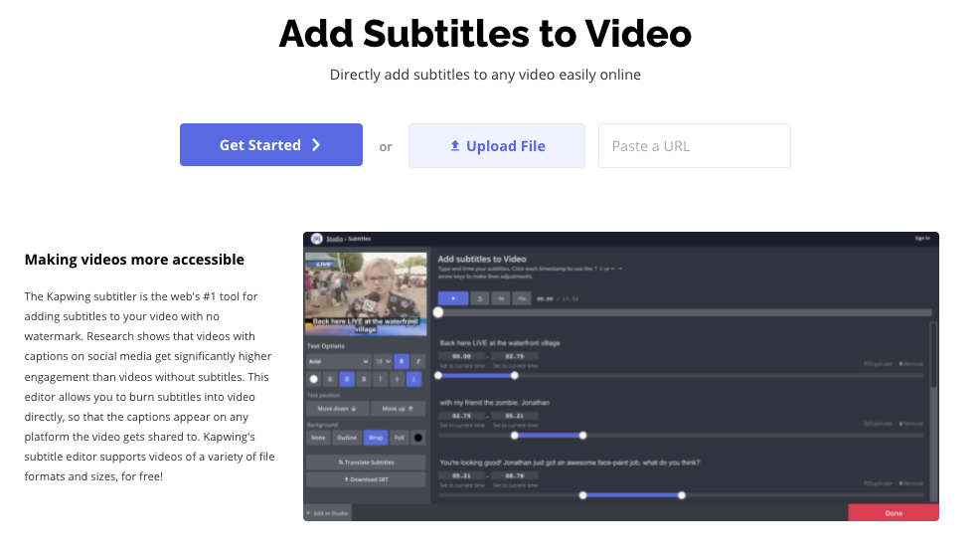The image size is (980, 556).
Task: Click the Kapwing logo in the editor
Action: [x=317, y=239]
